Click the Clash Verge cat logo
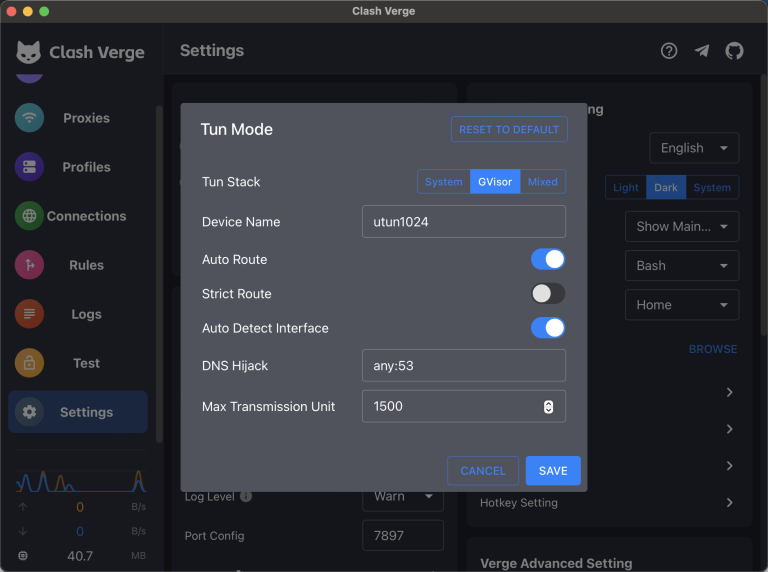This screenshot has height=572, width=768. 28,52
